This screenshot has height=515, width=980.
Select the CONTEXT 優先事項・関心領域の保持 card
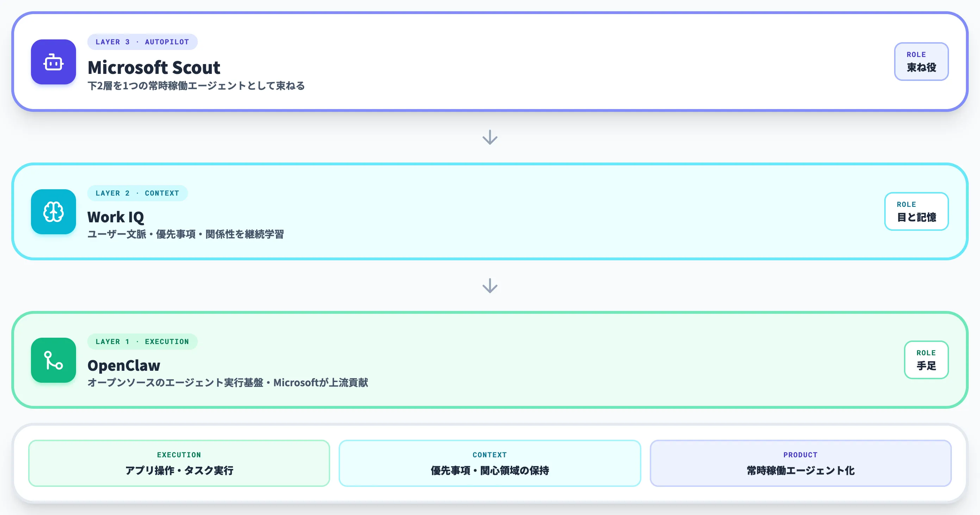click(x=490, y=463)
